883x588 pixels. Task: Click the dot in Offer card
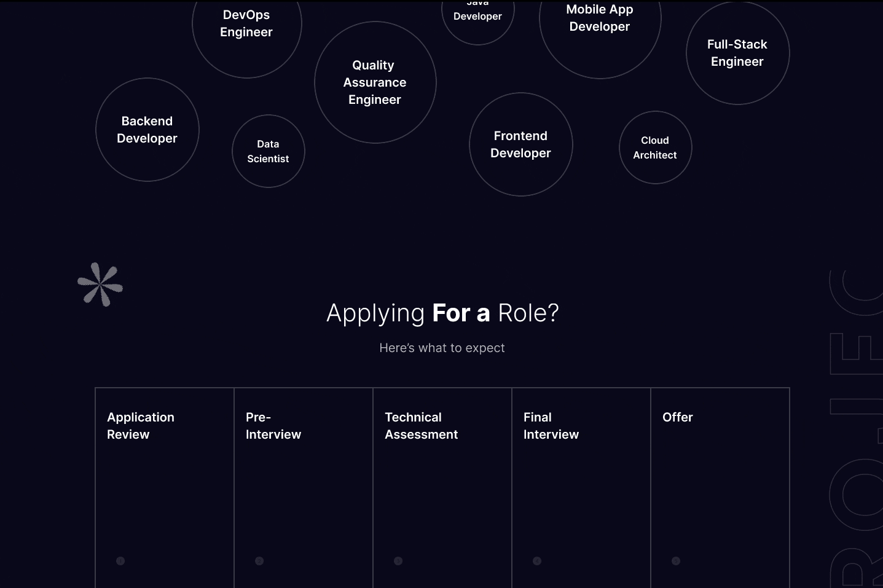pos(676,561)
